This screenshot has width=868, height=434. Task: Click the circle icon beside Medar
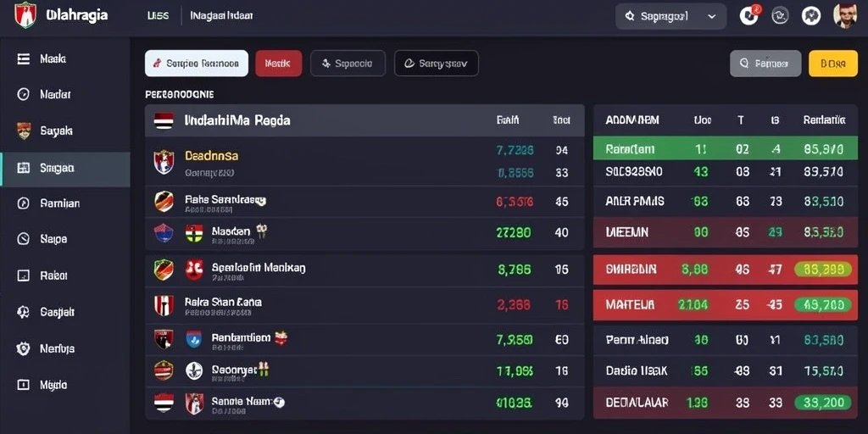click(23, 94)
